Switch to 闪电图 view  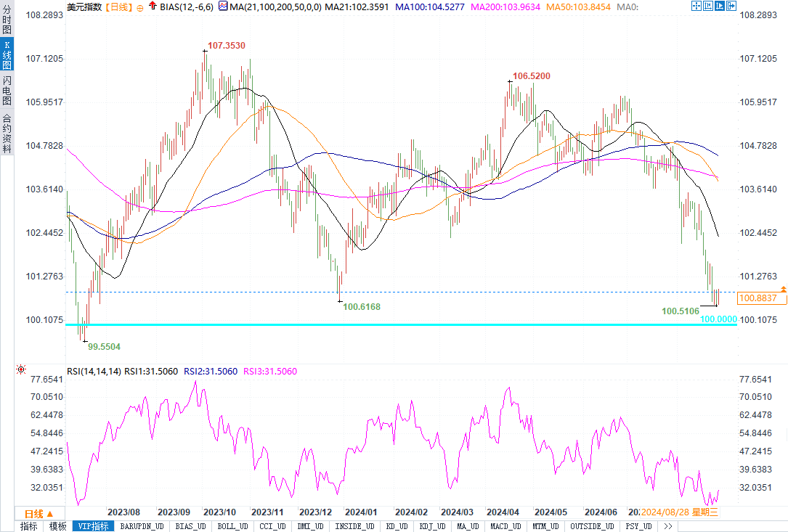[7, 91]
